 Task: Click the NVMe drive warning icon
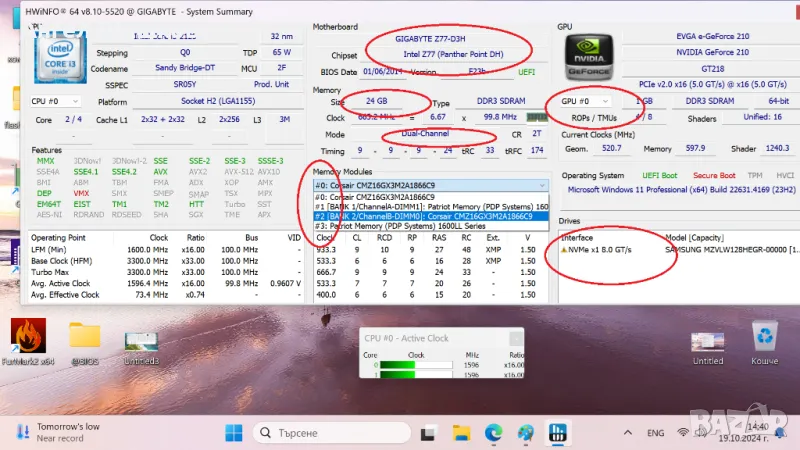point(565,249)
